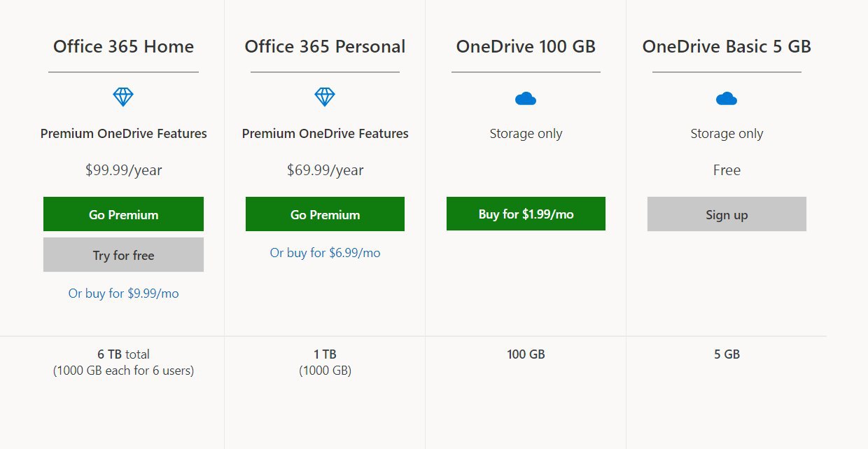868x449 pixels.
Task: Click 'Premium OneDrive Features' under Office 365 Personal
Action: coord(325,133)
